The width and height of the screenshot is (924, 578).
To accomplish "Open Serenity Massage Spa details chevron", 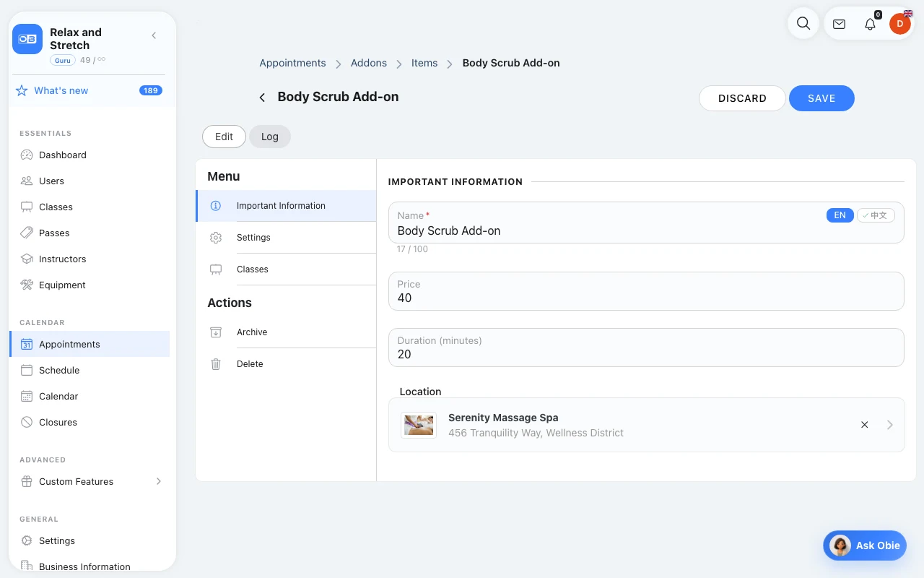I will coord(890,425).
